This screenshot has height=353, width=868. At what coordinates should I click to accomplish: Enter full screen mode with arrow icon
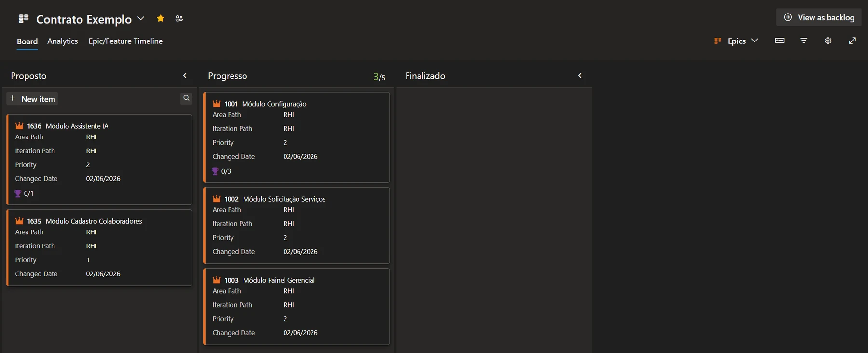(853, 41)
